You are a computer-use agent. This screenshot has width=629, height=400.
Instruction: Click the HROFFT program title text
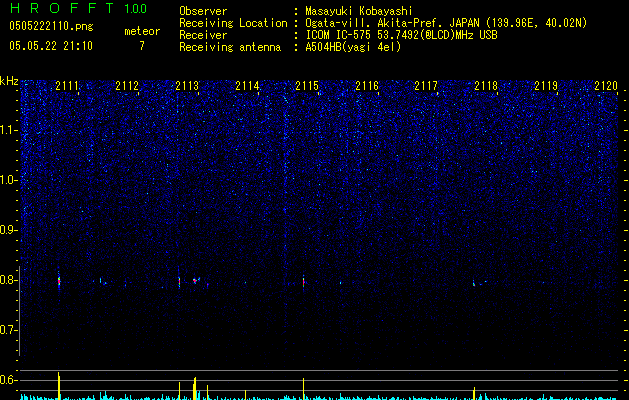click(x=62, y=8)
